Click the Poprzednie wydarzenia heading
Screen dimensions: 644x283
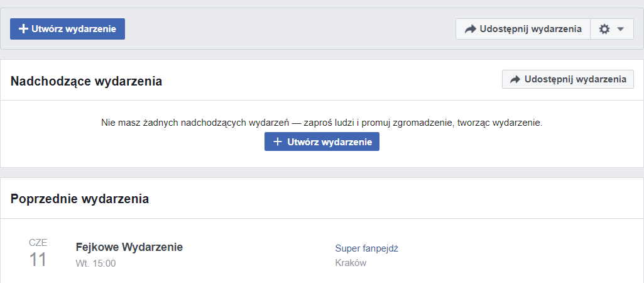point(80,199)
